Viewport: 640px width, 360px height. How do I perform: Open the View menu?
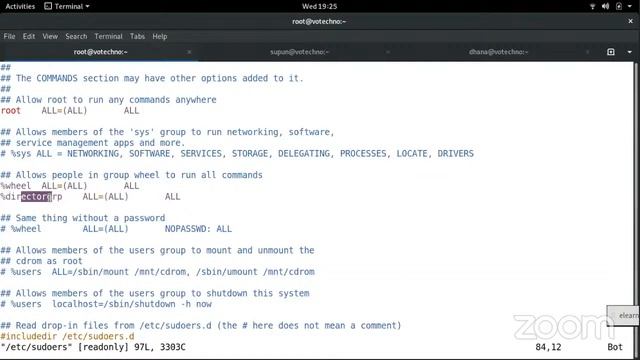click(50, 36)
